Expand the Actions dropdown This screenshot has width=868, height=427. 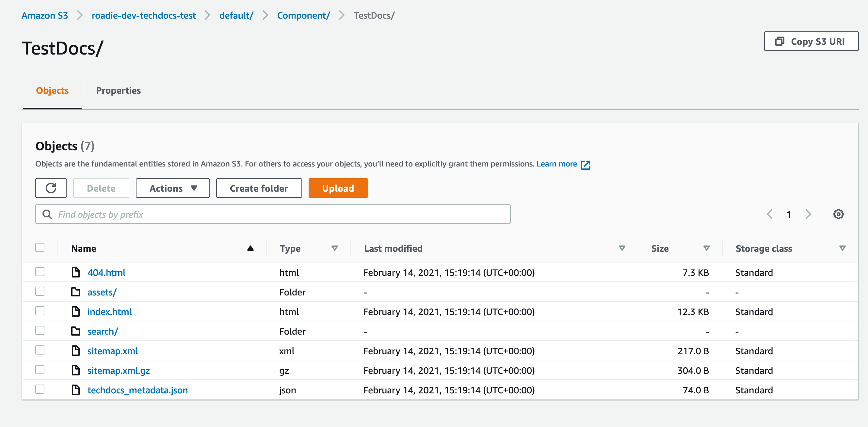point(172,188)
